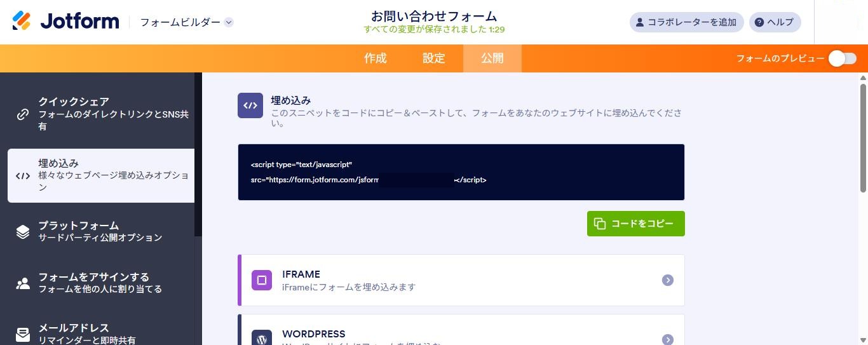Click the メールアドレス envelope icon
This screenshot has height=345, width=868.
point(23,335)
